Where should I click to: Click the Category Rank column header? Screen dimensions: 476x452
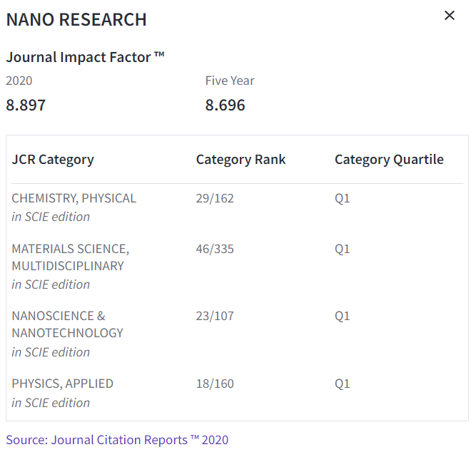pyautogui.click(x=240, y=160)
